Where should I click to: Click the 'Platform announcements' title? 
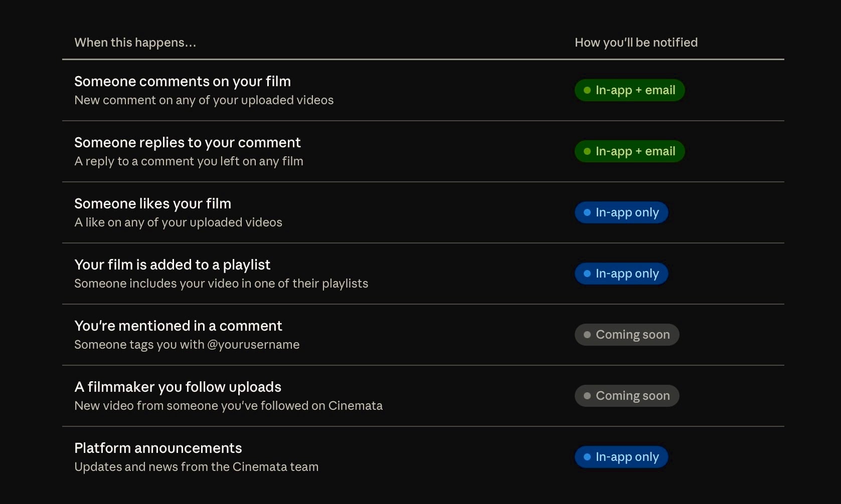tap(158, 448)
